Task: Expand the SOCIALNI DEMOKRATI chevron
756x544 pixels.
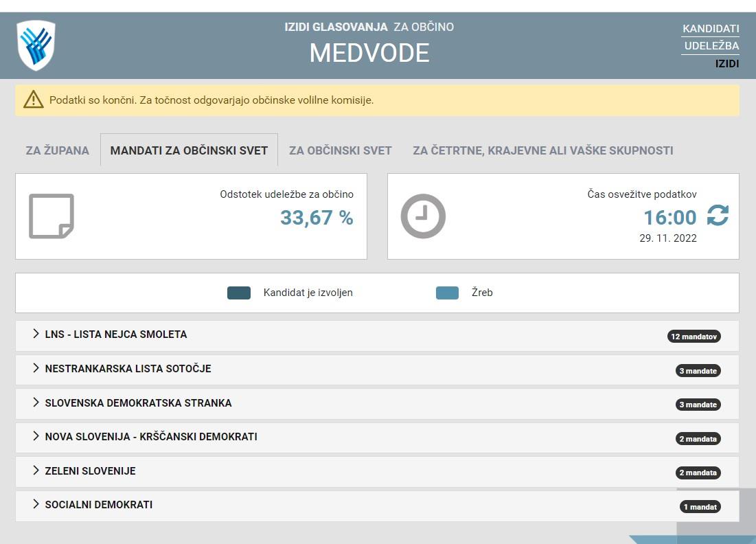Action: [36, 504]
